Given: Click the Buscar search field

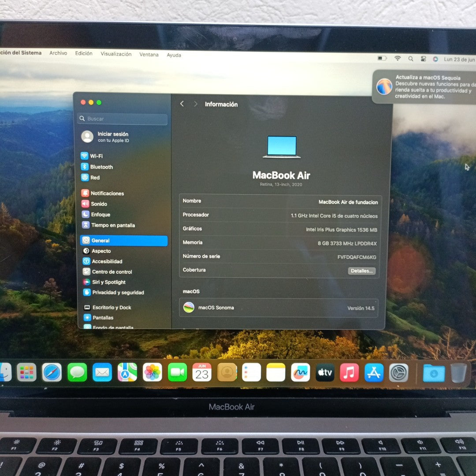Looking at the screenshot, I should [123, 119].
